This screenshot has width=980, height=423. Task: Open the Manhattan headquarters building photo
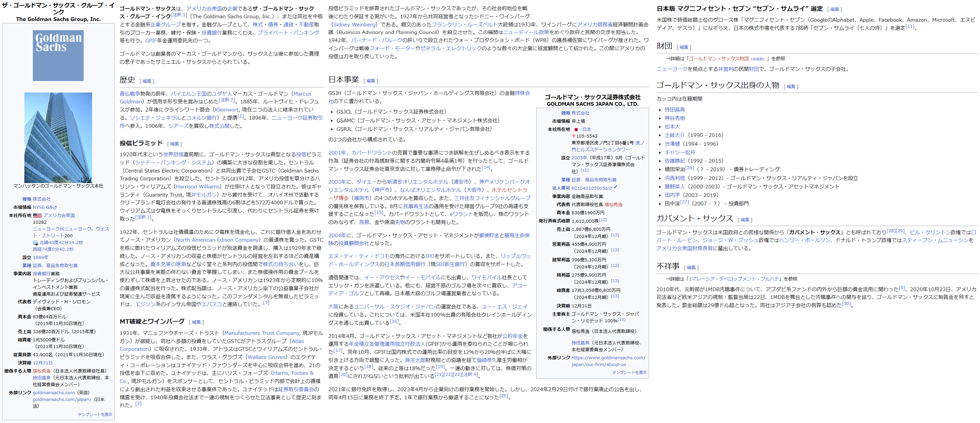(x=58, y=138)
